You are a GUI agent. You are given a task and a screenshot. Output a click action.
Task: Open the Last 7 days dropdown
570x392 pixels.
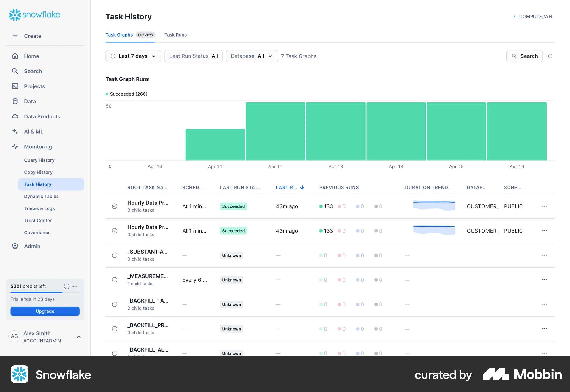pos(133,56)
